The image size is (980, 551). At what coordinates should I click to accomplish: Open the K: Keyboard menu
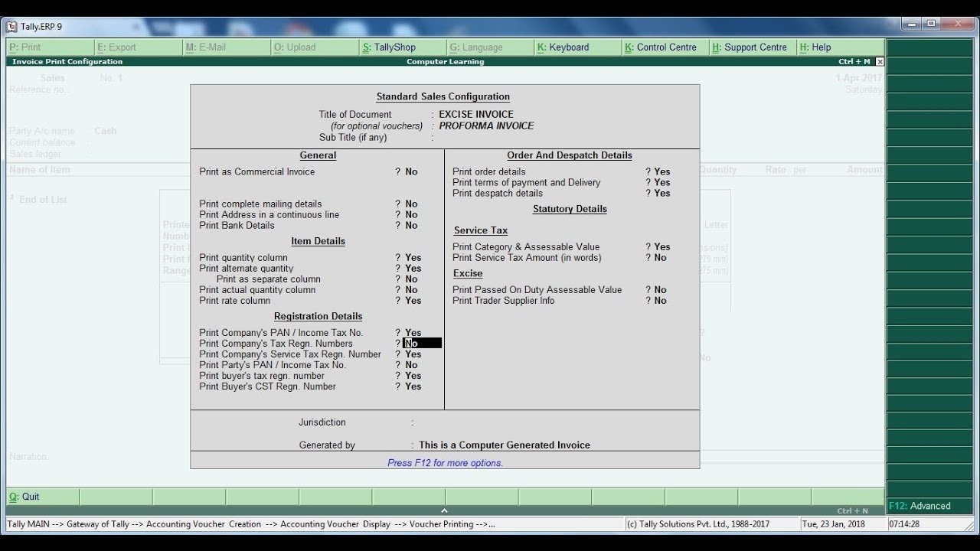(x=579, y=47)
